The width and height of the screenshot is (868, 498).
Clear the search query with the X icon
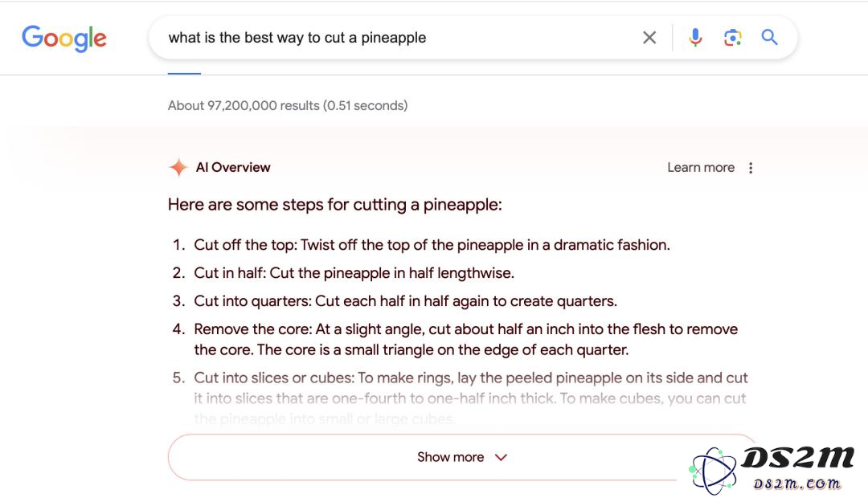tap(649, 38)
